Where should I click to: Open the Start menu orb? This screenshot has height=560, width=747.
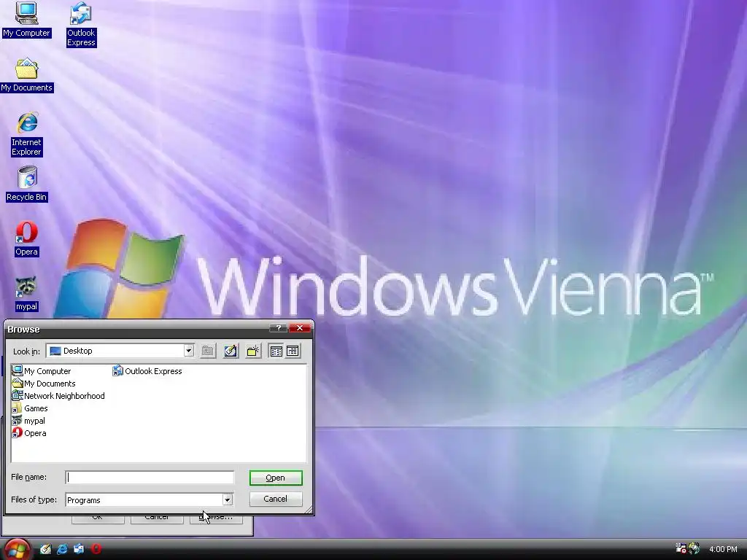tap(18, 549)
